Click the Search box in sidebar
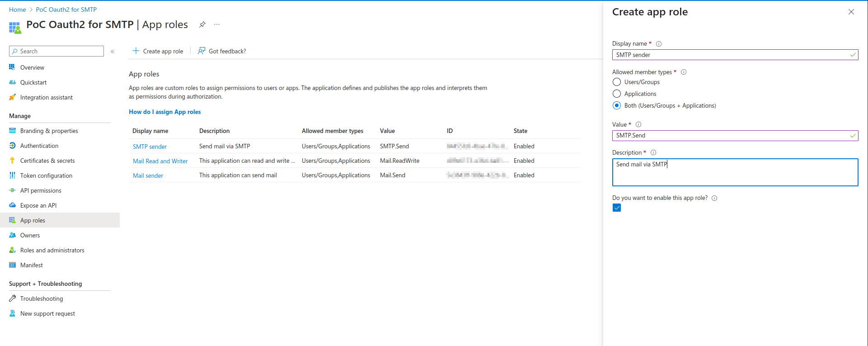868x346 pixels. coord(56,51)
